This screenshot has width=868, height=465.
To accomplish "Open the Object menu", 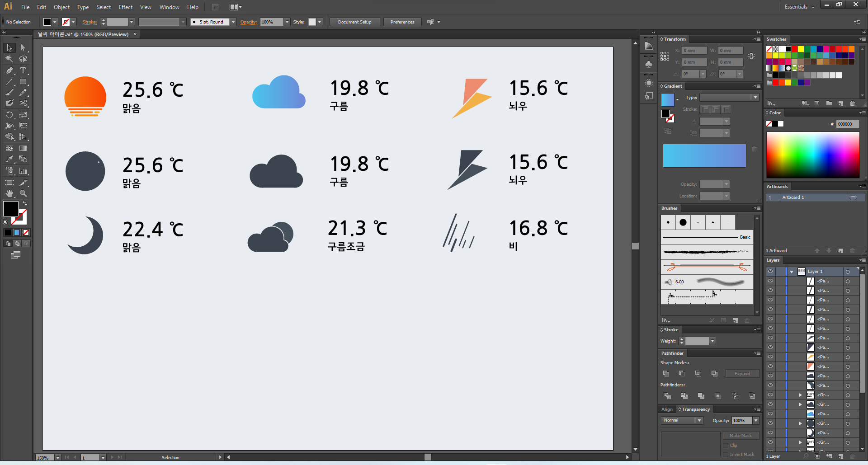I will 61,7.
